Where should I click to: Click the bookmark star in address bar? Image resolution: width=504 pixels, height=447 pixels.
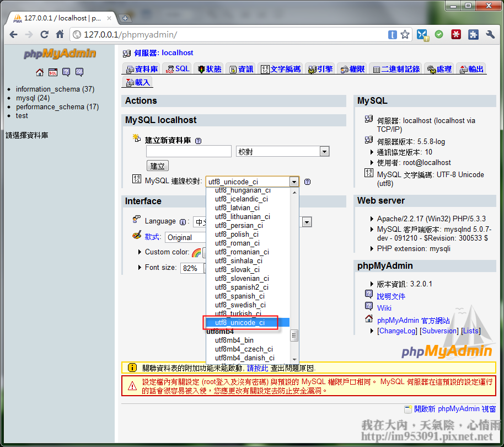(x=405, y=34)
